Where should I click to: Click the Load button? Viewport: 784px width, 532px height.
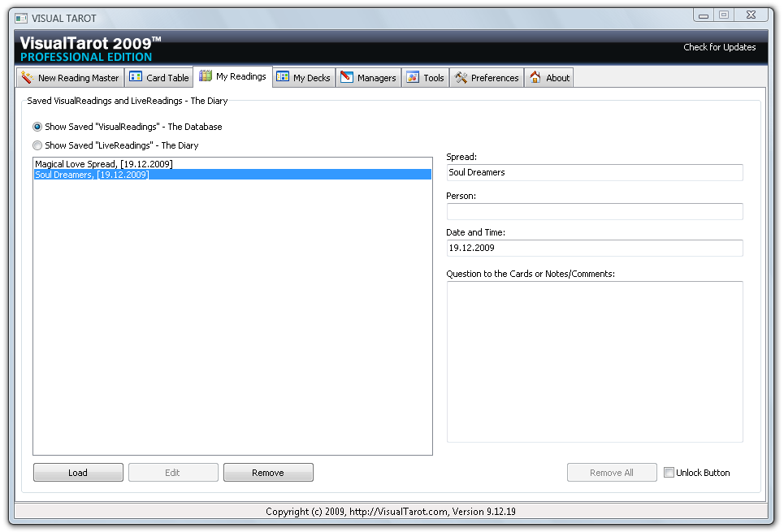(78, 473)
